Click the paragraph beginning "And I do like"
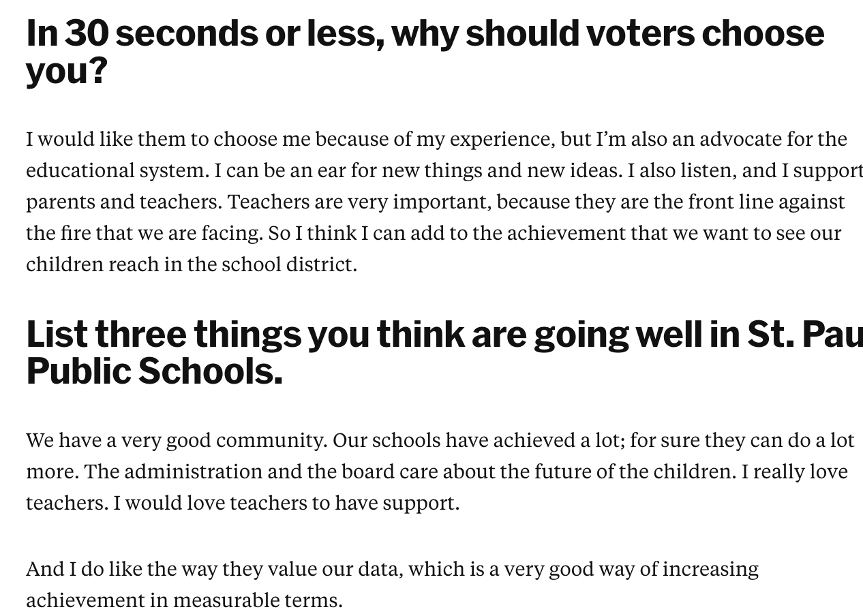863x616 pixels. pos(392,585)
